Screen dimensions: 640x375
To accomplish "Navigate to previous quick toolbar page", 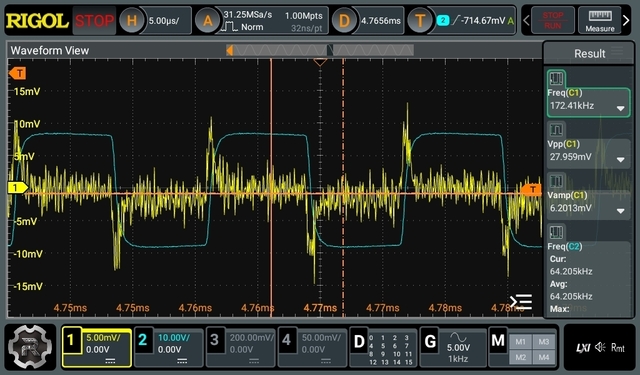I will [526, 20].
